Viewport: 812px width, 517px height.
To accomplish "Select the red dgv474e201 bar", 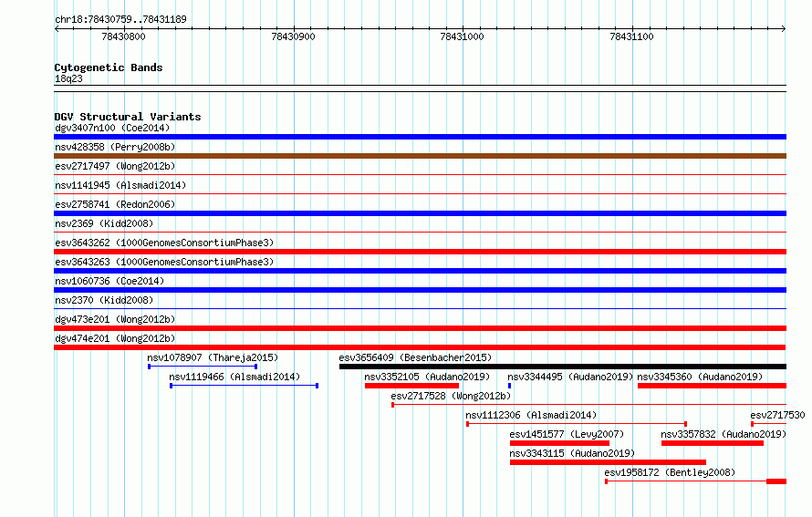I will [420, 347].
